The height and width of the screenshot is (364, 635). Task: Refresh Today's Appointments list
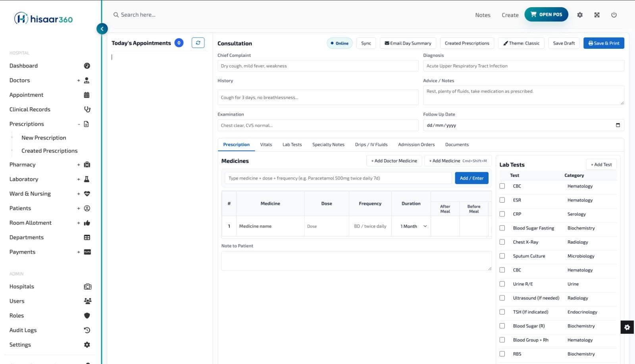[198, 43]
